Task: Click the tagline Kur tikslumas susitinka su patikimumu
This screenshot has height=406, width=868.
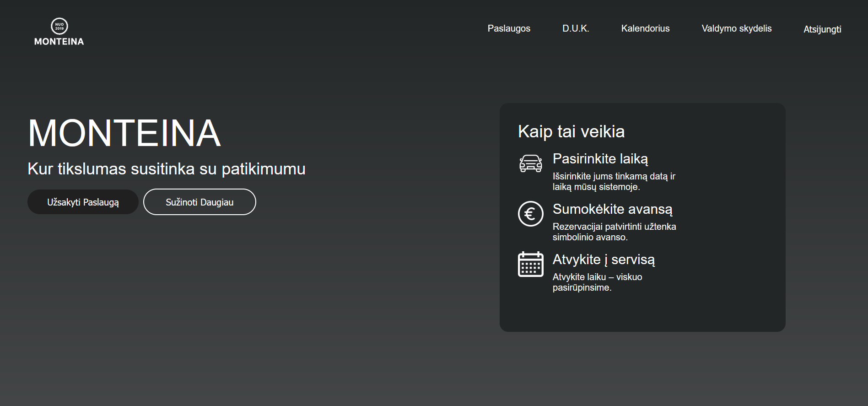Action: click(167, 169)
